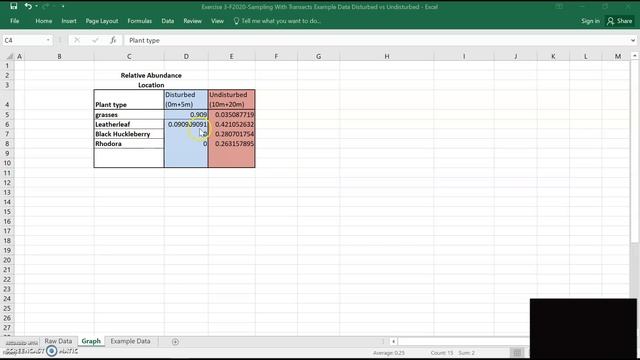Select the Relative Abundance title cell
Viewport: 640px width, 360px height.
click(x=151, y=75)
